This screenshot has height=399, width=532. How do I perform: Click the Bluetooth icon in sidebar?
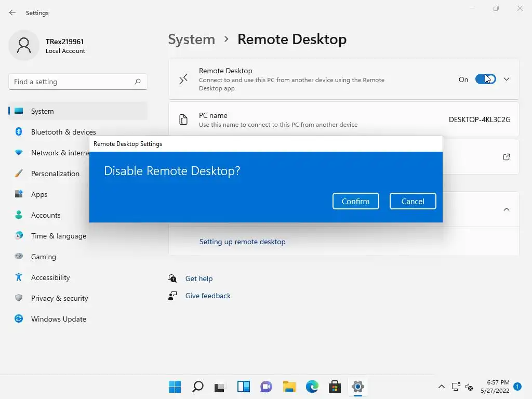pos(19,131)
